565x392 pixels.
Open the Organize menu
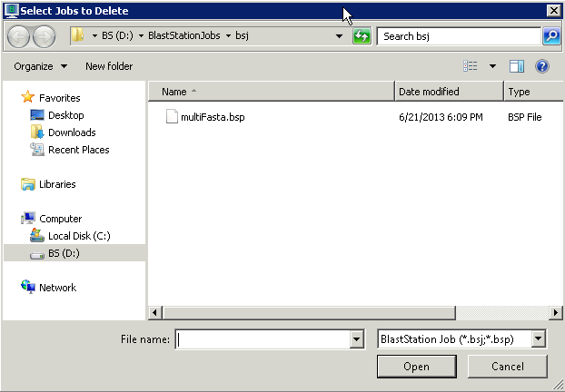click(40, 66)
